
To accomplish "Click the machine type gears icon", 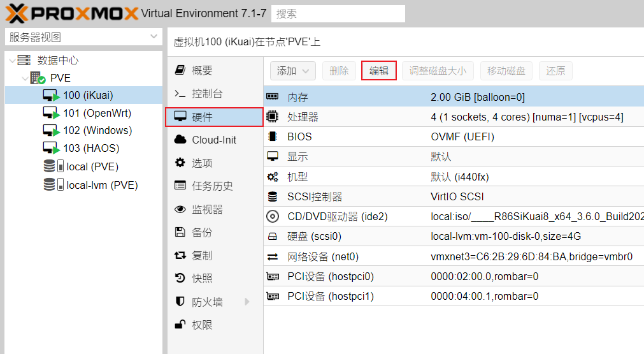I will pos(272,177).
